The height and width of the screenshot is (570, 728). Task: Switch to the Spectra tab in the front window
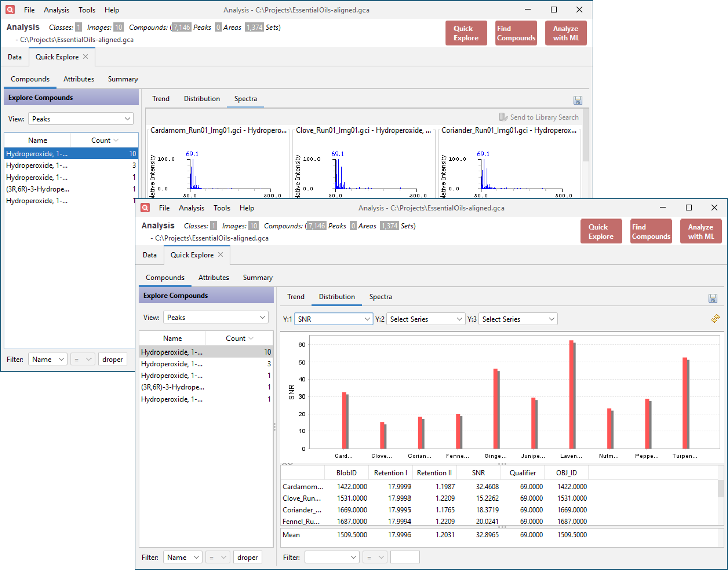tap(380, 297)
